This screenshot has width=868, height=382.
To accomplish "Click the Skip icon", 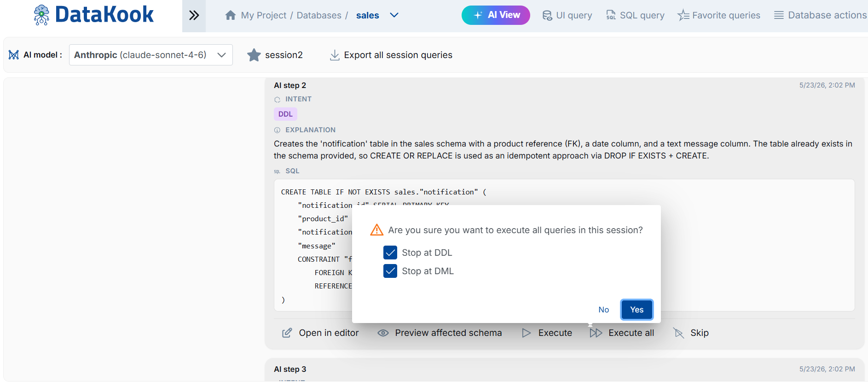I will [678, 333].
